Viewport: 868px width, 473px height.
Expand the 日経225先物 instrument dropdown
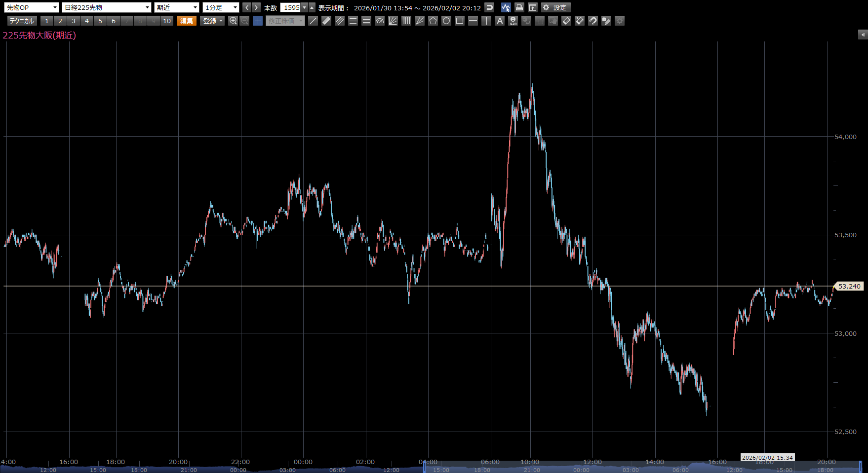pos(107,7)
